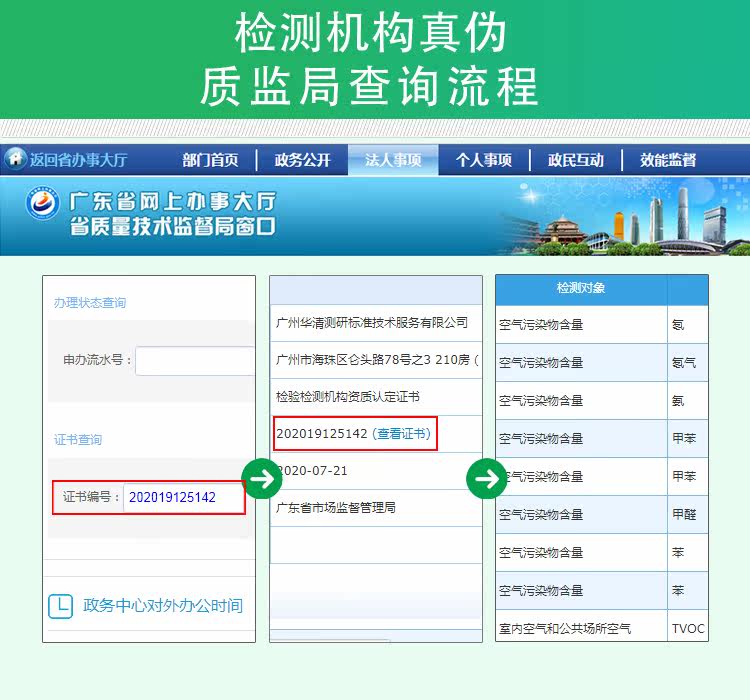Click the 省质量技术监督局窗口 banner subtitle
Viewport: 750px width, 700px height.
point(173,226)
